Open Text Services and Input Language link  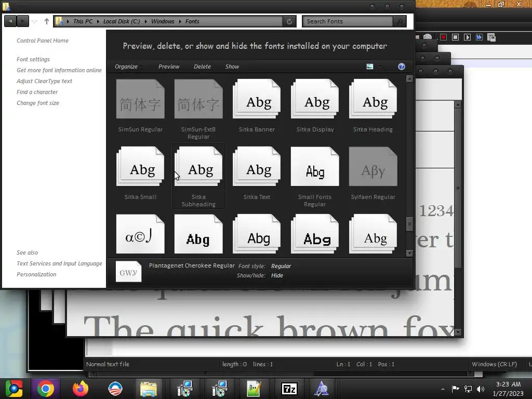(59, 263)
